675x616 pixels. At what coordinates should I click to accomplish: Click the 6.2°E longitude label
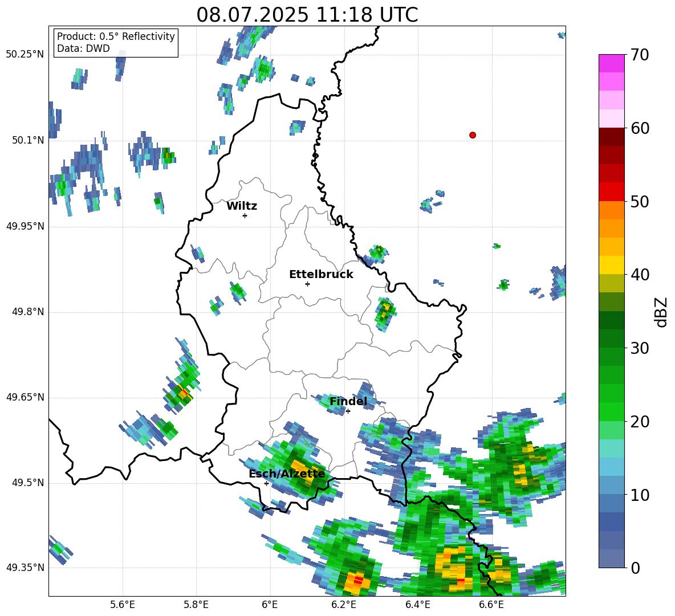[x=344, y=605]
